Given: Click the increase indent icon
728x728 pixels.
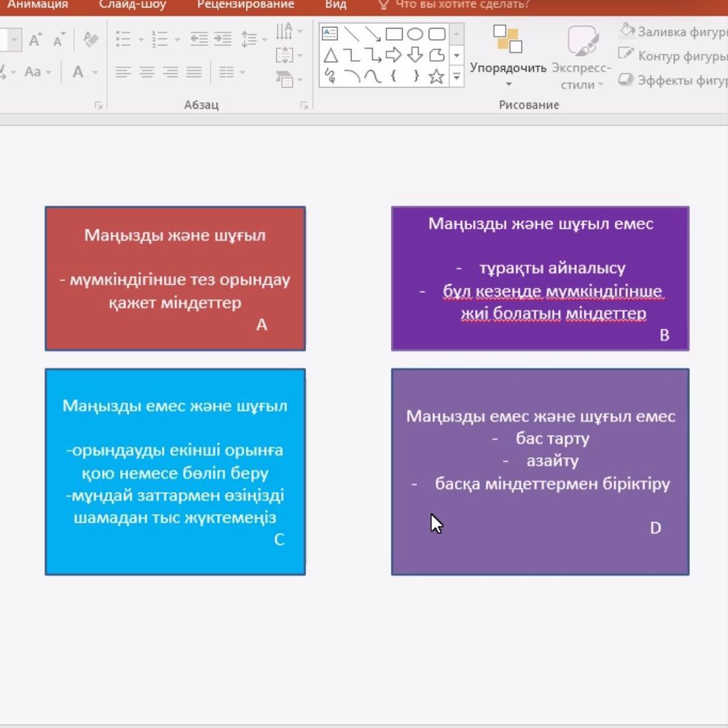Looking at the screenshot, I should pos(222,39).
